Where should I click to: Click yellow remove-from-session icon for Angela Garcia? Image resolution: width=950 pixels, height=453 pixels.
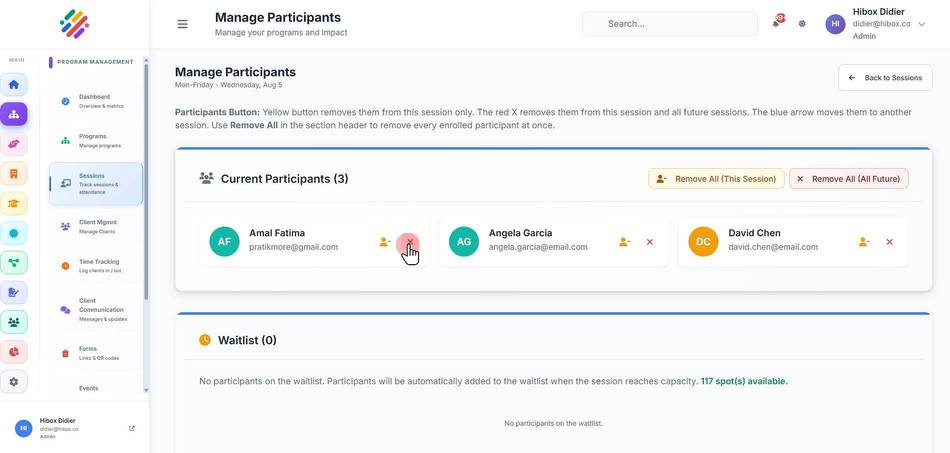point(625,242)
